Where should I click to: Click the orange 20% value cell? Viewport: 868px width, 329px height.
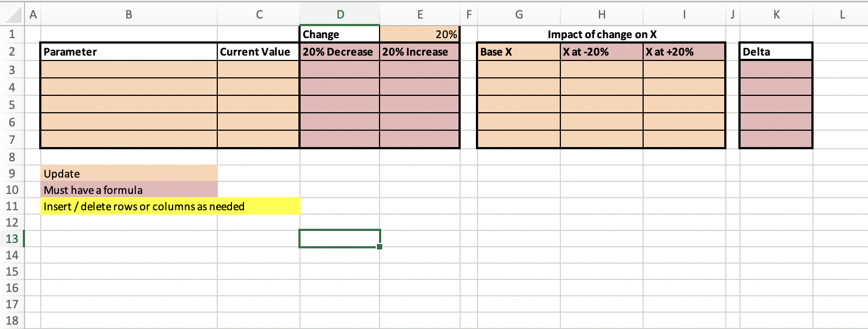[419, 34]
